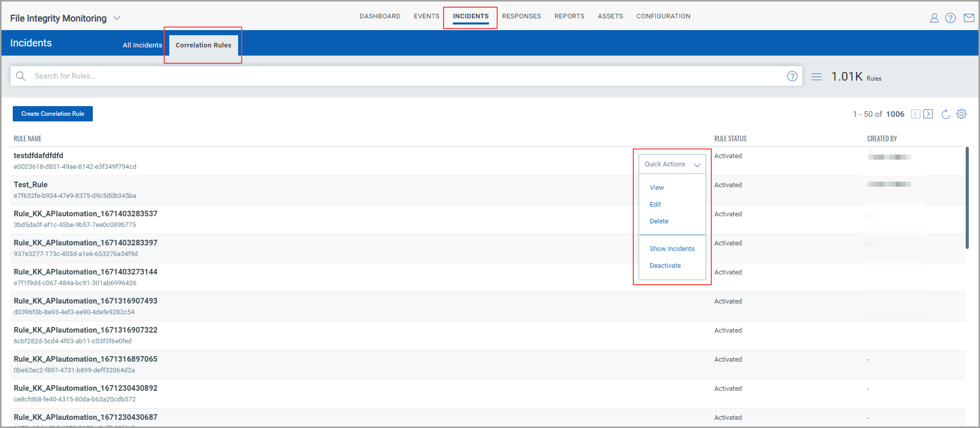The width and height of the screenshot is (980, 428).
Task: Open the Test_Rule rule name link
Action: pyautogui.click(x=31, y=185)
